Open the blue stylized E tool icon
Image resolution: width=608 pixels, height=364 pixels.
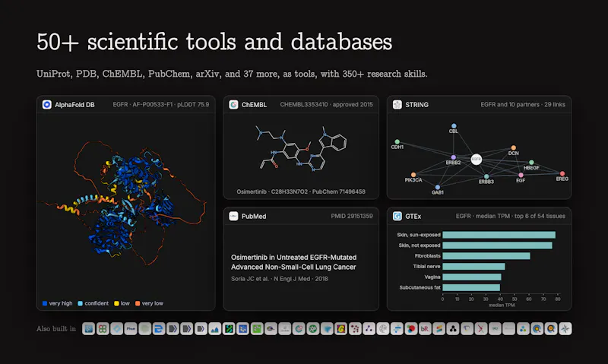[x=159, y=329]
